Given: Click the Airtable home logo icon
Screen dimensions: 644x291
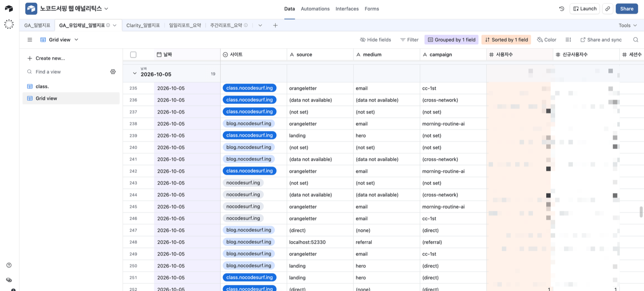Looking at the screenshot, I should coord(9,8).
